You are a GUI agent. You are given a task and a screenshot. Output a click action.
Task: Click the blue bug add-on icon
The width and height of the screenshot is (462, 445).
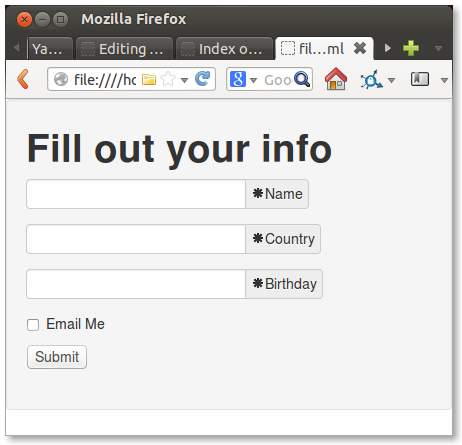pos(371,80)
